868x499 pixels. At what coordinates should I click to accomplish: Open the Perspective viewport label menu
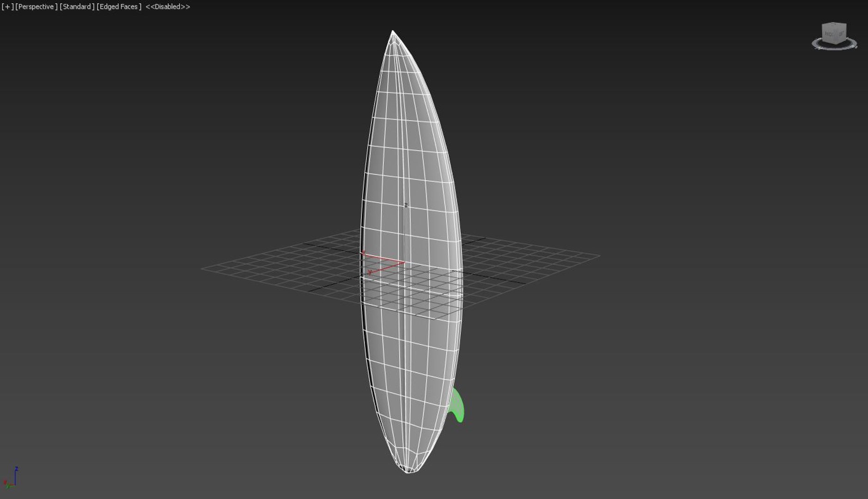(36, 6)
